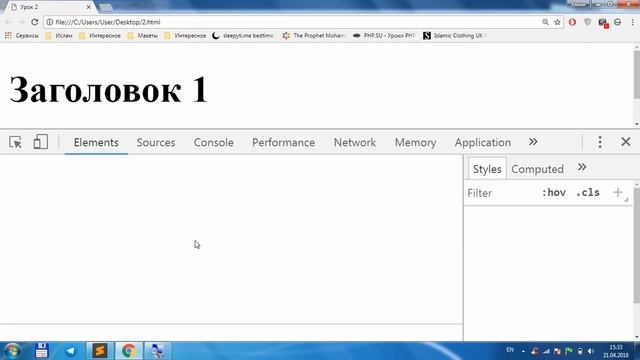View site information icon in address bar
The width and height of the screenshot is (640, 360).
coord(49,22)
